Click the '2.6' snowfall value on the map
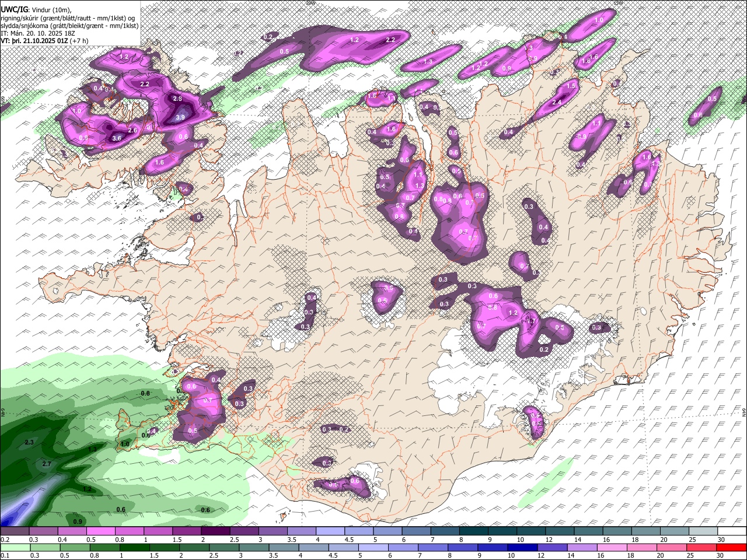Screen dimensions: 747x560 tap(132, 130)
